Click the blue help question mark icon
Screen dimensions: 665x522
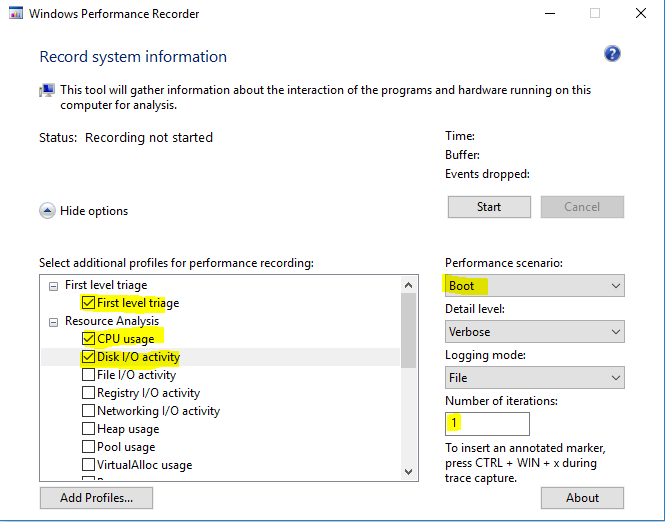coord(612,54)
